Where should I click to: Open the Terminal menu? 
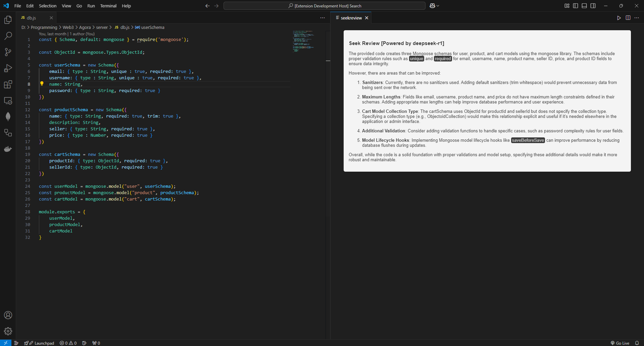(x=108, y=6)
